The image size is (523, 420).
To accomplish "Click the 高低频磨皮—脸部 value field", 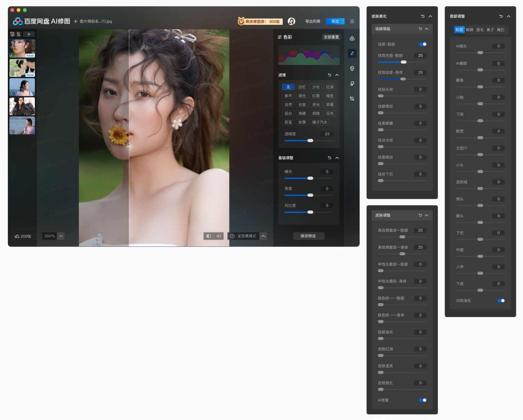I will 420,230.
